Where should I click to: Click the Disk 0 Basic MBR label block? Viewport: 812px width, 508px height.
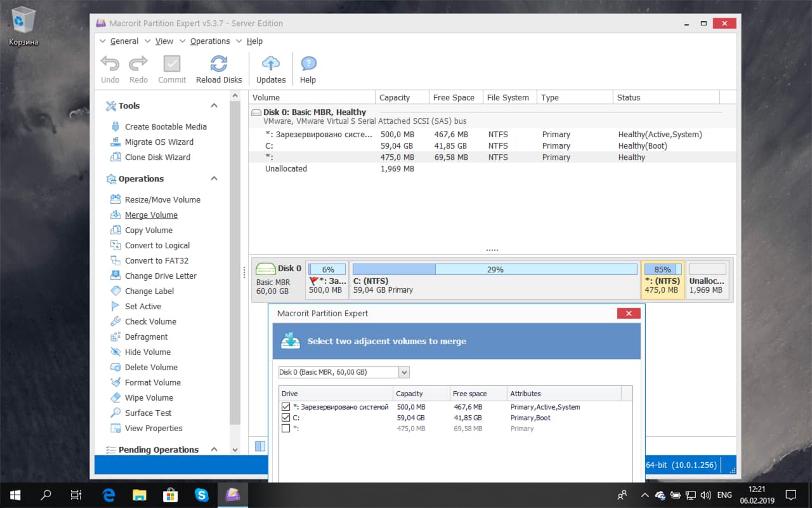coord(278,279)
